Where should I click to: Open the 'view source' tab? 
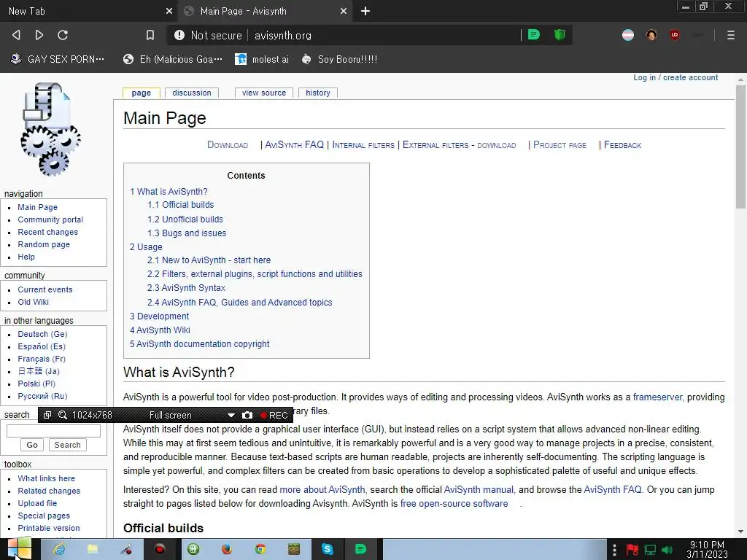pos(264,93)
